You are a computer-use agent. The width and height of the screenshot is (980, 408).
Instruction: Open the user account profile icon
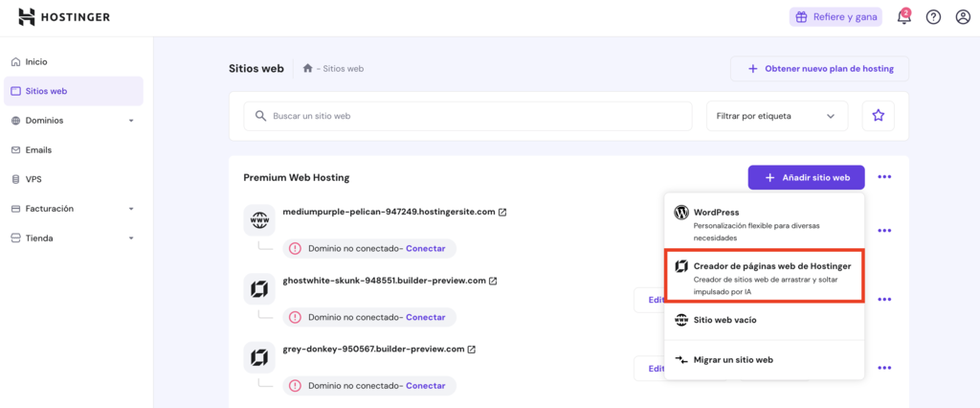[963, 17]
